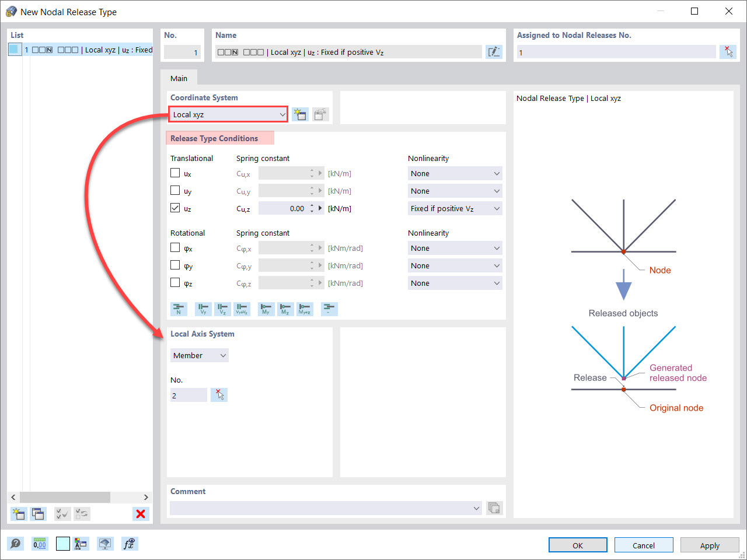The image size is (747, 560).
Task: Select the N axial force release preset
Action: [x=179, y=309]
